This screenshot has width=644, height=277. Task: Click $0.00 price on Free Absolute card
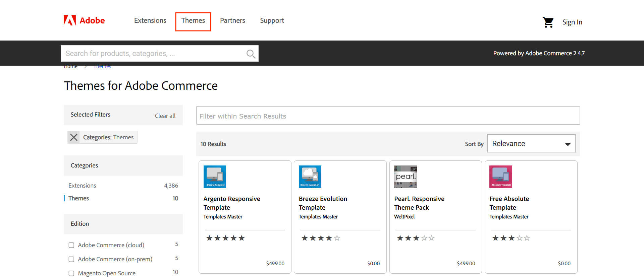(564, 264)
